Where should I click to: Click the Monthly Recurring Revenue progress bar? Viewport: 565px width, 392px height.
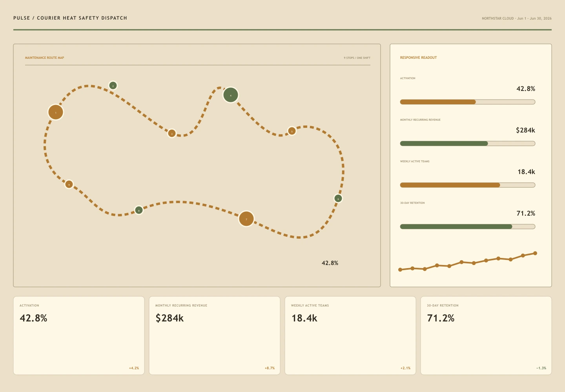[x=468, y=143]
